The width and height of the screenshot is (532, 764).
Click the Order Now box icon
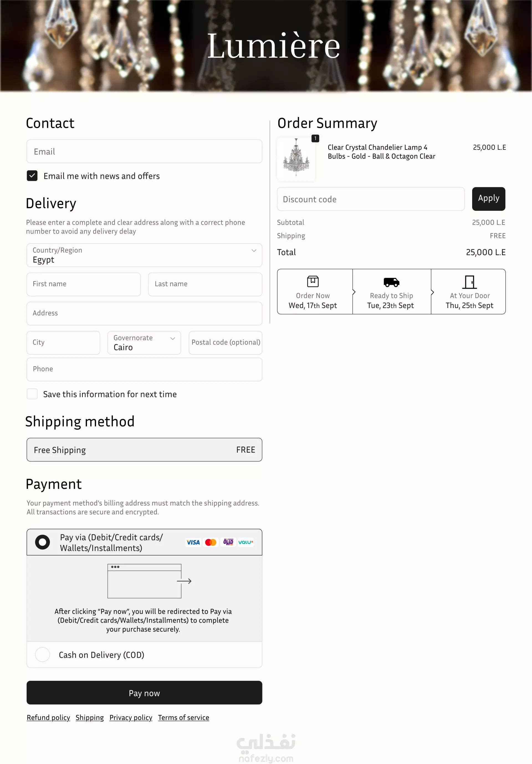pyautogui.click(x=313, y=281)
